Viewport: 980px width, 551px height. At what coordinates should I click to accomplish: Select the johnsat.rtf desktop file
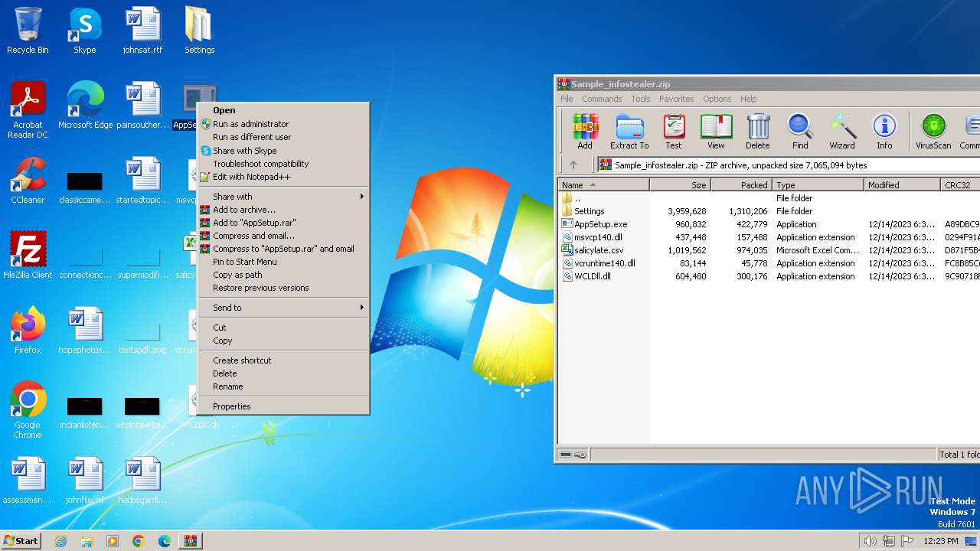[x=142, y=31]
